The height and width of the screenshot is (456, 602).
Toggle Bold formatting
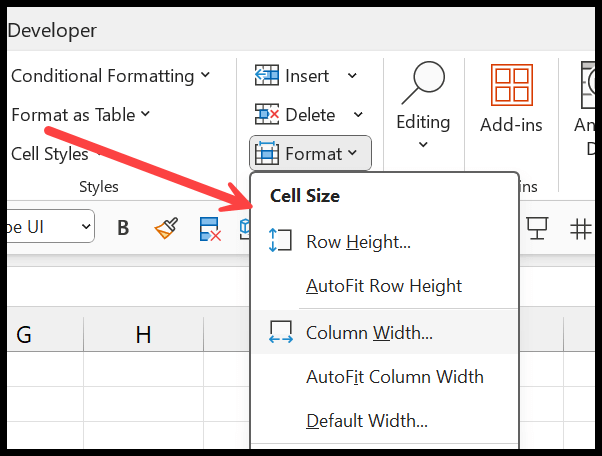pos(123,228)
